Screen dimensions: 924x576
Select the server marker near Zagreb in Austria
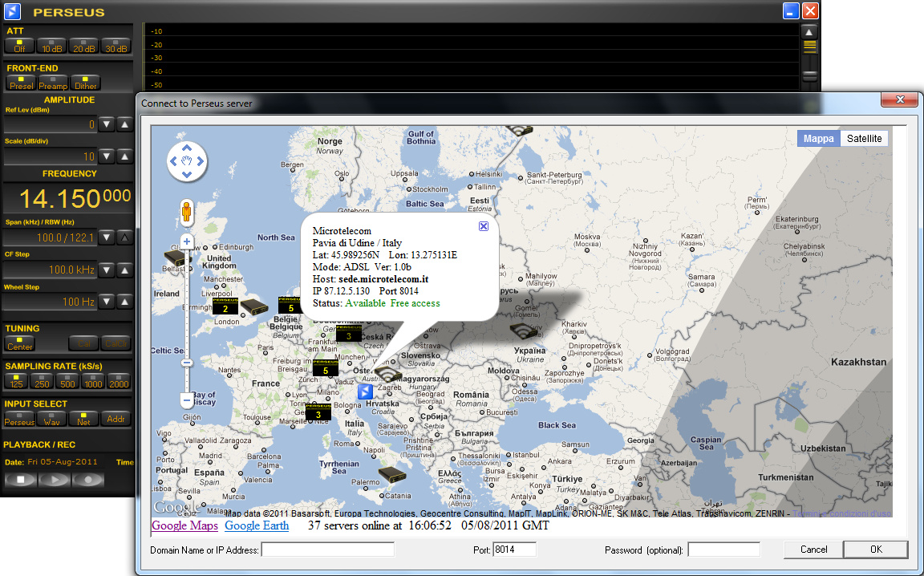(x=388, y=374)
